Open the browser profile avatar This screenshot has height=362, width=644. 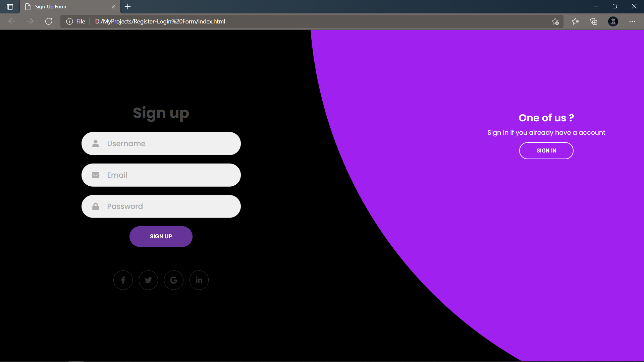coord(613,21)
